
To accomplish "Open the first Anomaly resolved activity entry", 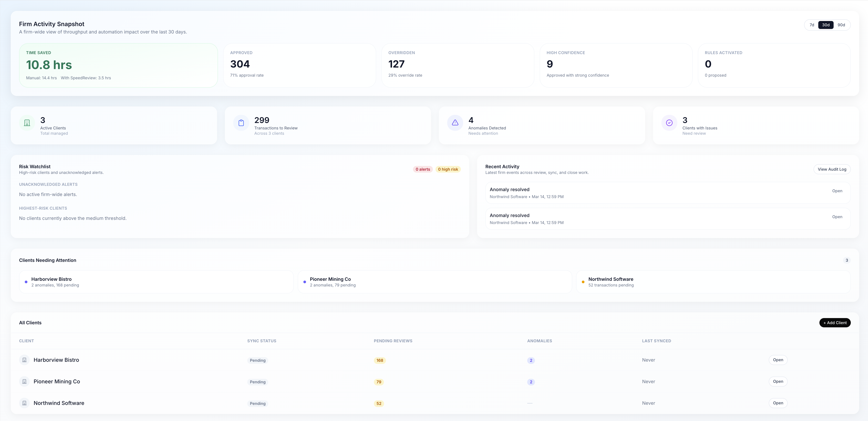I will [837, 191].
